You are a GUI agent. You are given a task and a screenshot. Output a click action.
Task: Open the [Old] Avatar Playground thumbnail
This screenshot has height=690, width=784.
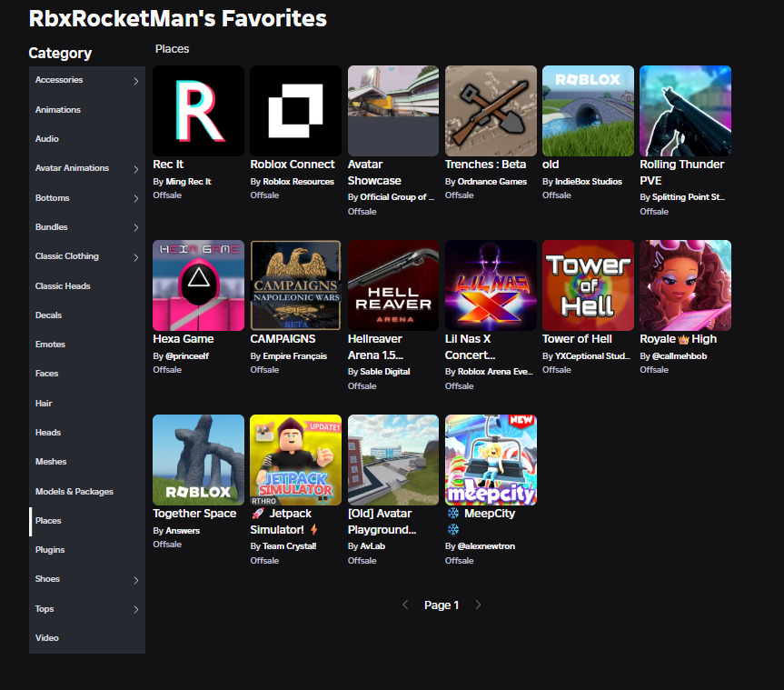(x=393, y=460)
